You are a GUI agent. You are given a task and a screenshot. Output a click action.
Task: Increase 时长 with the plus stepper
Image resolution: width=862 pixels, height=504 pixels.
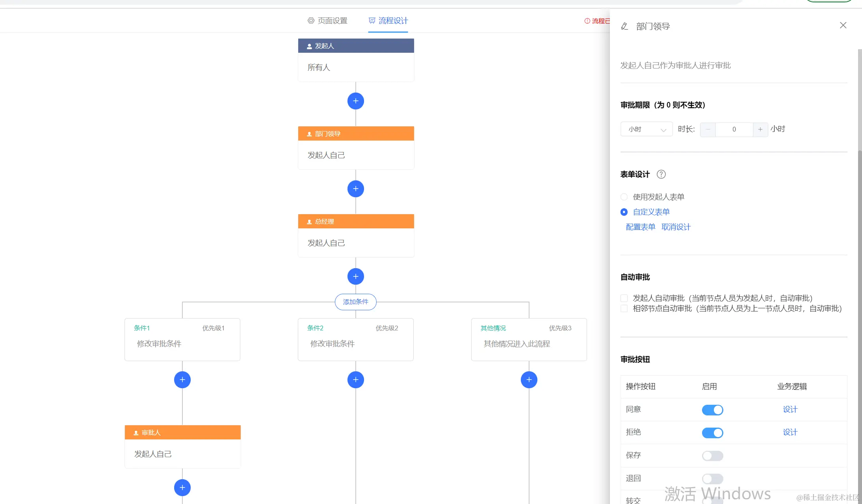click(760, 129)
